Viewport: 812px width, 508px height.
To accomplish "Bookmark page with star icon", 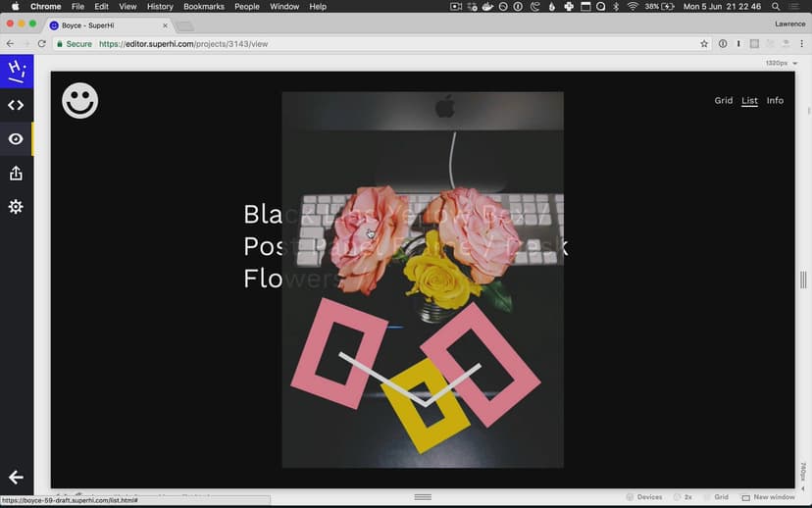I will [704, 44].
